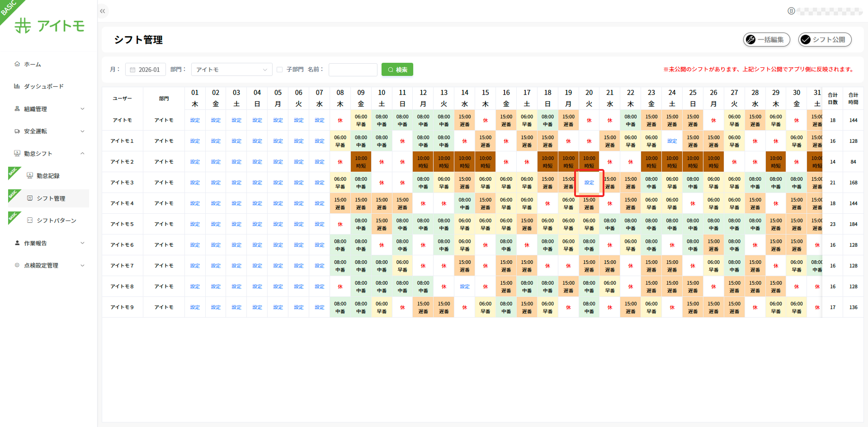Click the 勤怠記録 icon in sidebar
This screenshot has width=868, height=427.
(30, 176)
